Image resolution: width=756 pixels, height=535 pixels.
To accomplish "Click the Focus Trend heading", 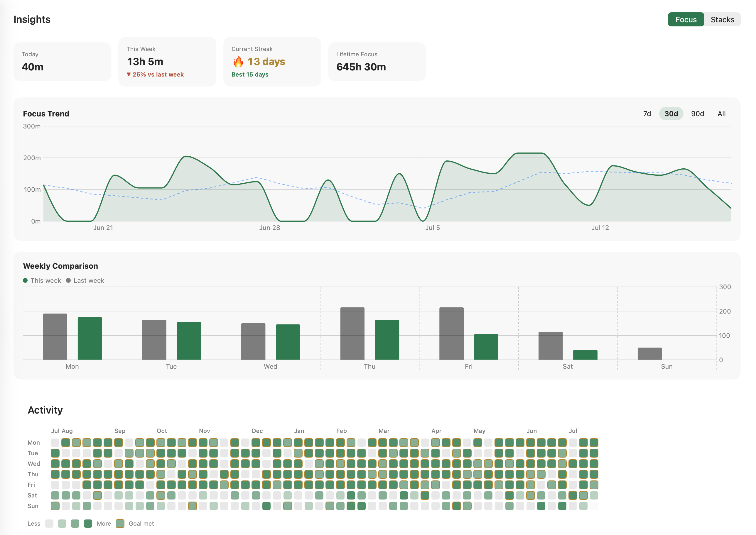I will 46,114.
